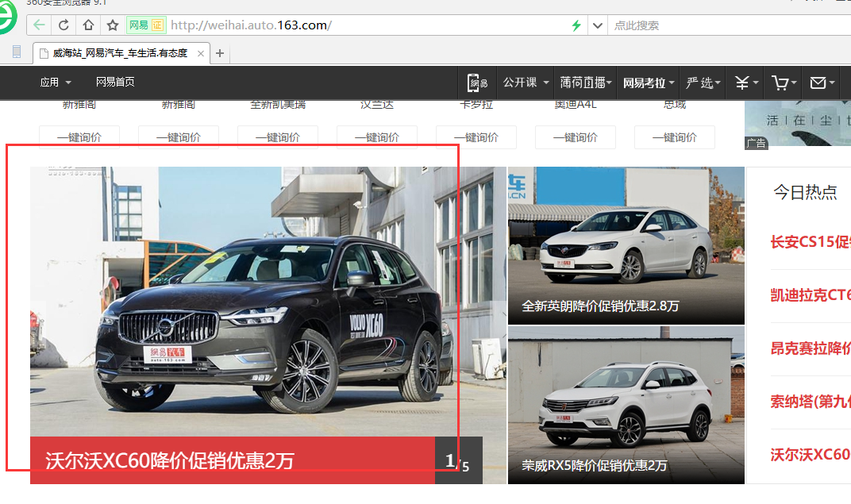Open the phone icon beside the tab strip

[x=17, y=52]
